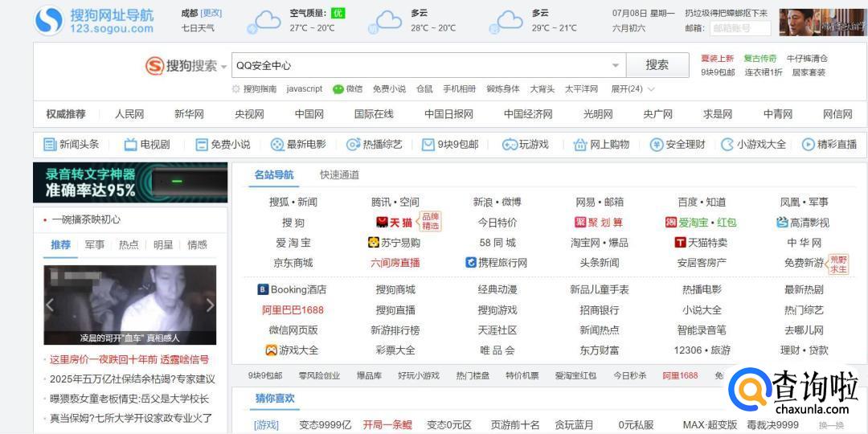Screen dimensions: 868x434
Task: Click the first weather cloud icon
Action: [264, 22]
